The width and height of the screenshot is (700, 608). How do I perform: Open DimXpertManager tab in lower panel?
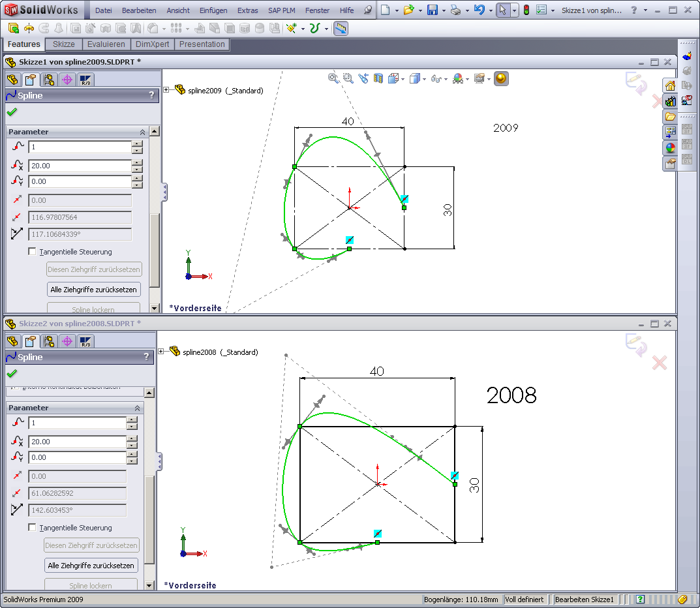pos(67,341)
